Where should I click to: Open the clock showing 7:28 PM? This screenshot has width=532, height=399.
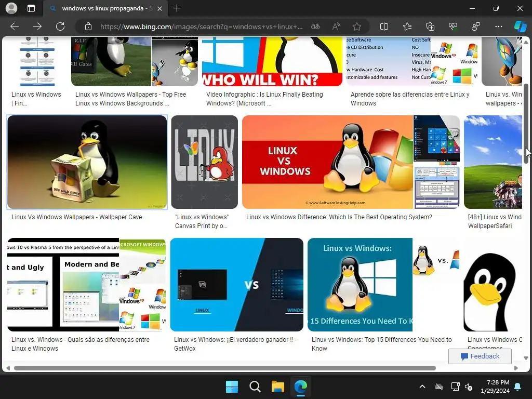click(x=495, y=387)
